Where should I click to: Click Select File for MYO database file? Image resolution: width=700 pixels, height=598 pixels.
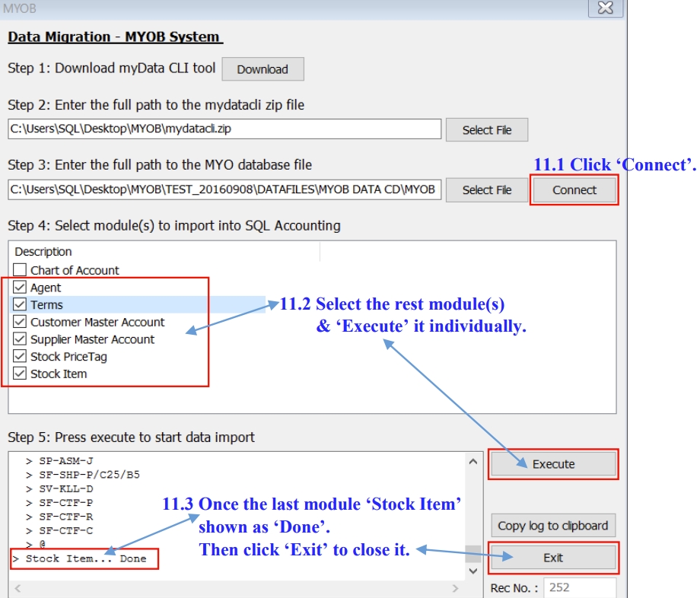(x=486, y=190)
